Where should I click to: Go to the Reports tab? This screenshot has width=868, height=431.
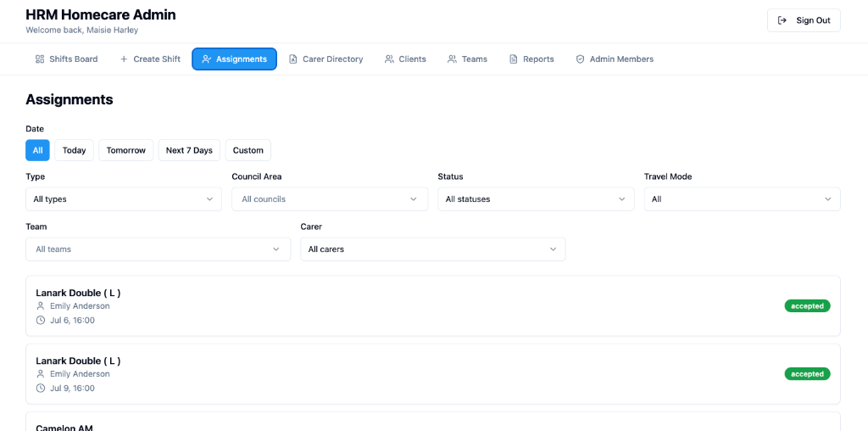pyautogui.click(x=531, y=59)
